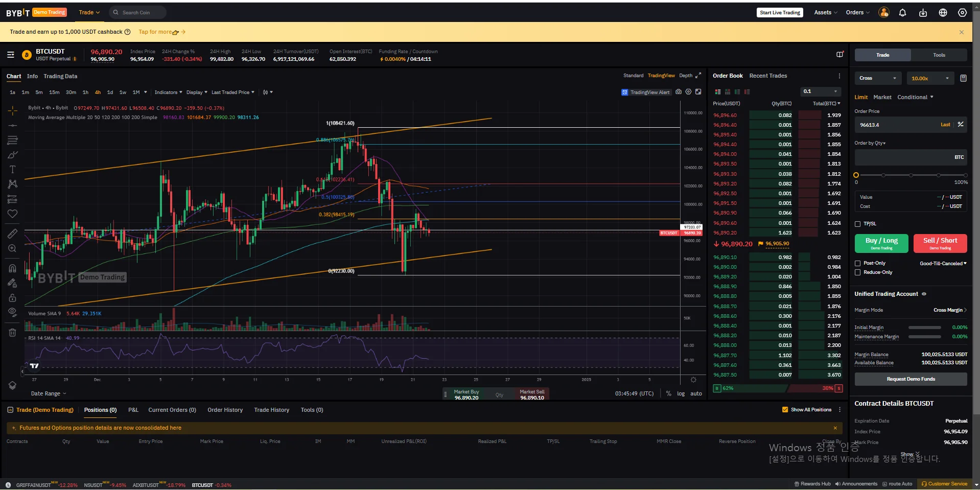Enable the TP/SL checkbox
This screenshot has width=980, height=490.
pos(858,224)
